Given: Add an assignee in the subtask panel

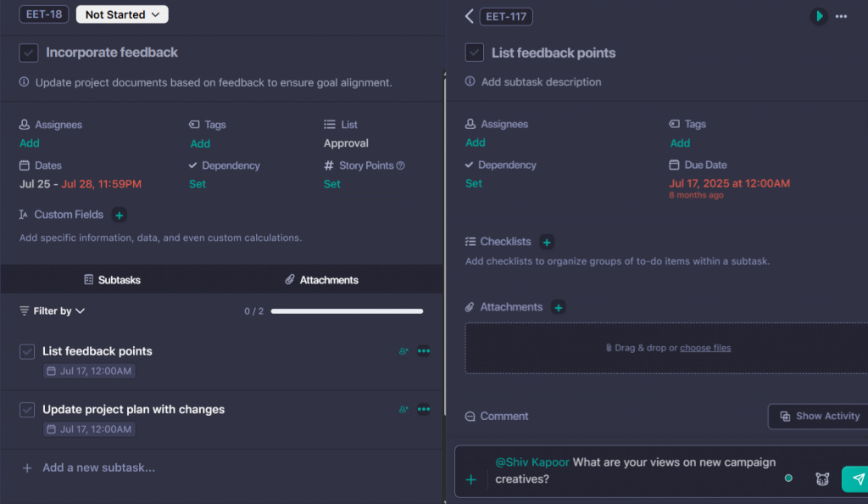Looking at the screenshot, I should point(475,143).
